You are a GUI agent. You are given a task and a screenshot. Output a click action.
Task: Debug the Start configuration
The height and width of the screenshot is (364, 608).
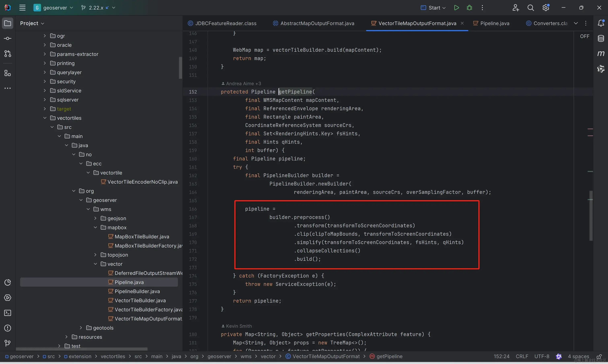[469, 8]
